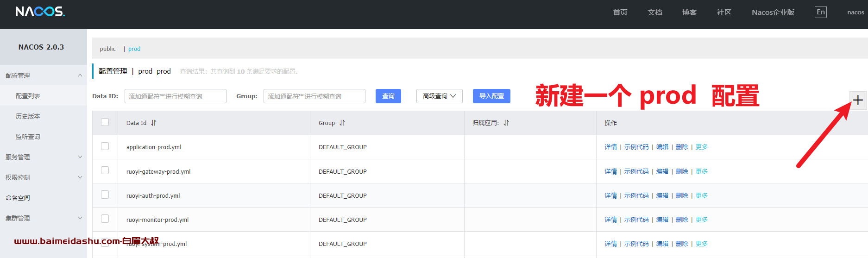The height and width of the screenshot is (258, 868).
Task: Click 编辑 for ruoyi-gateway-prod.yml
Action: [x=662, y=171]
